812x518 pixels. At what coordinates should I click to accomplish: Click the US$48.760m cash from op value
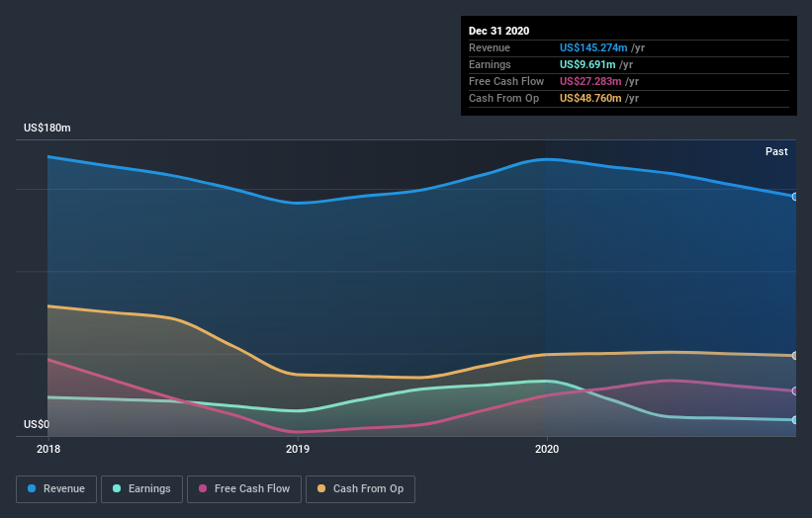tap(590, 98)
